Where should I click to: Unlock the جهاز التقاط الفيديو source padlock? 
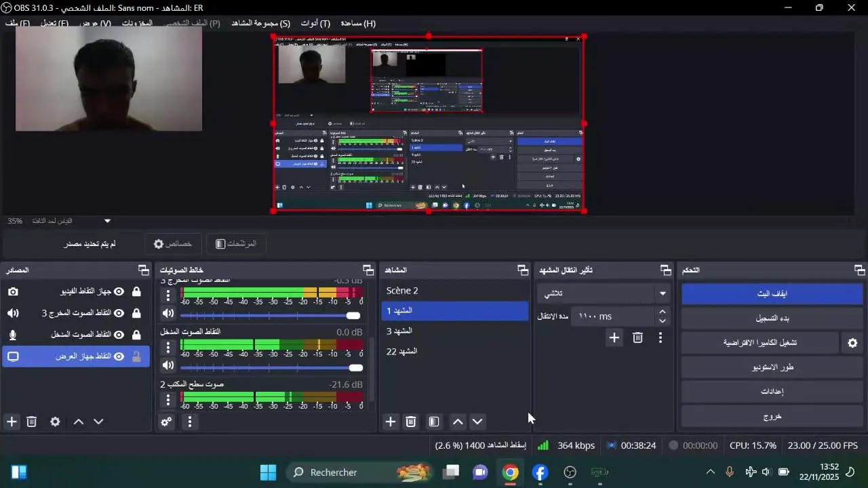(x=136, y=291)
